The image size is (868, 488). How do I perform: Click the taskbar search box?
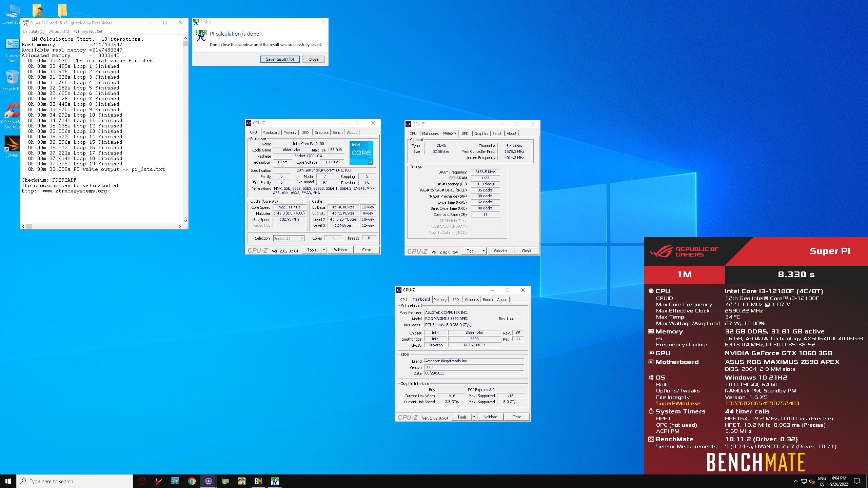(x=75, y=481)
